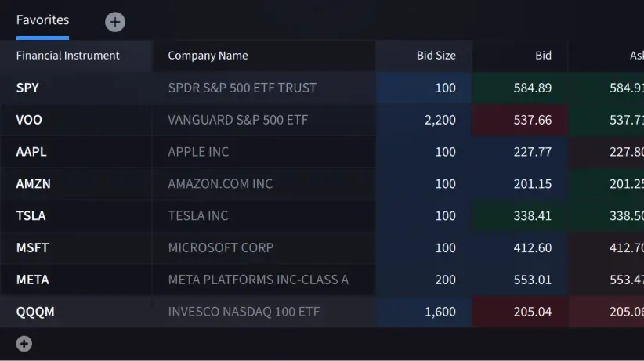
Task: Click the Invesco NASDAQ 100 ETF name
Action: click(244, 312)
